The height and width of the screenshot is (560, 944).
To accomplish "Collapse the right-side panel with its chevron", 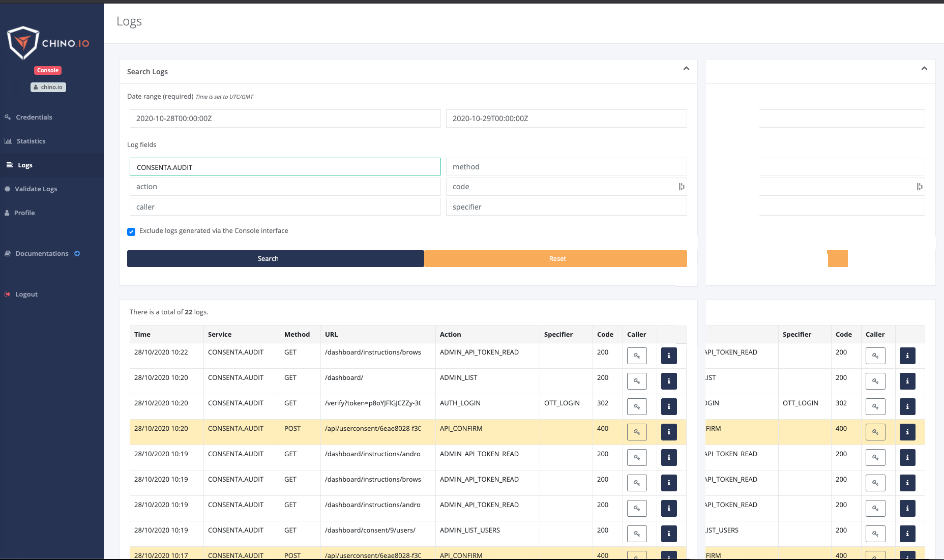I will (924, 69).
